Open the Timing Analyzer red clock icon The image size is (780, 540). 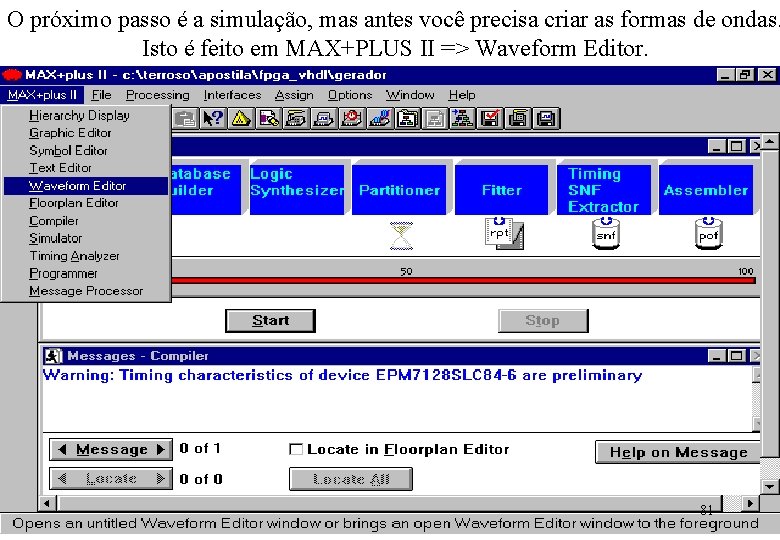coord(352,119)
